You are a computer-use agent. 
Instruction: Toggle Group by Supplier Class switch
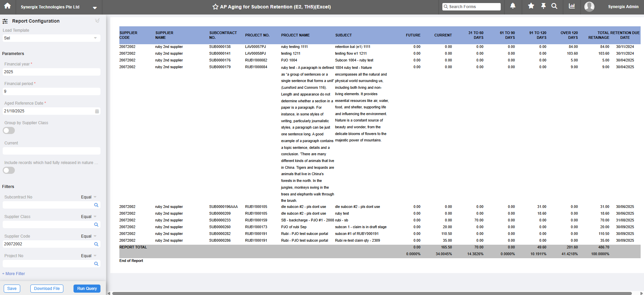point(9,131)
